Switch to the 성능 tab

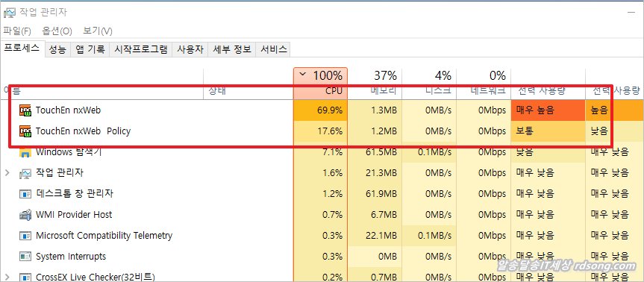coord(57,50)
